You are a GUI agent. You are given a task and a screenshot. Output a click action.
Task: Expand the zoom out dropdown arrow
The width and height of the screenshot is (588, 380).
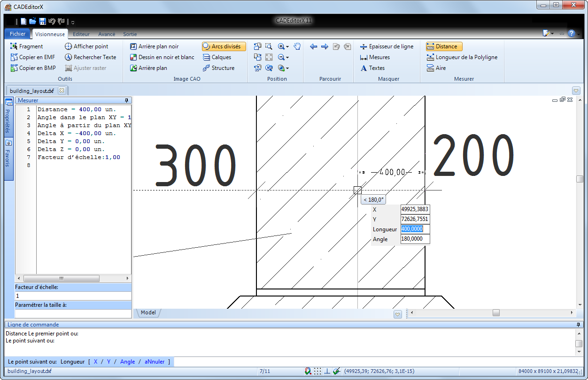click(287, 57)
